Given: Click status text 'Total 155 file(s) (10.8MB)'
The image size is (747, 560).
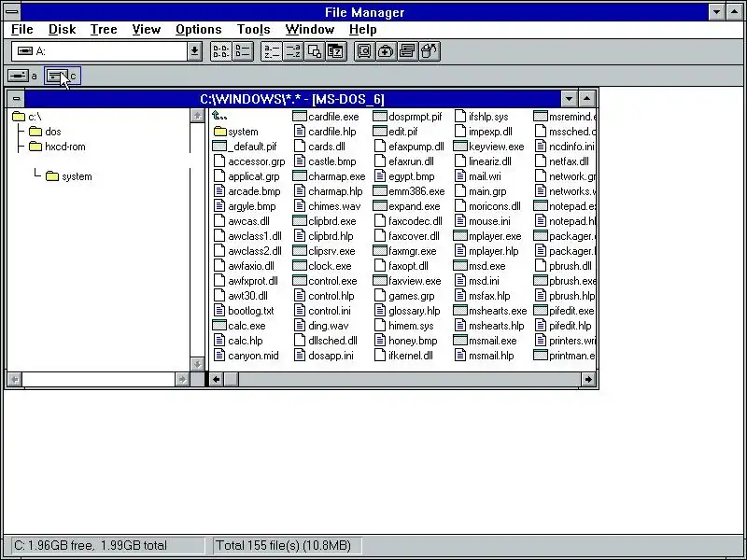Looking at the screenshot, I should (284, 545).
